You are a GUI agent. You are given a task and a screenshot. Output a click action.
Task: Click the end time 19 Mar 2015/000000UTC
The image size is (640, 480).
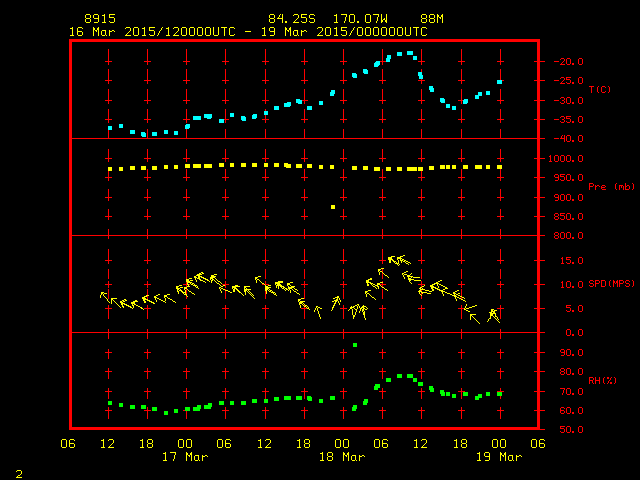coord(344,32)
